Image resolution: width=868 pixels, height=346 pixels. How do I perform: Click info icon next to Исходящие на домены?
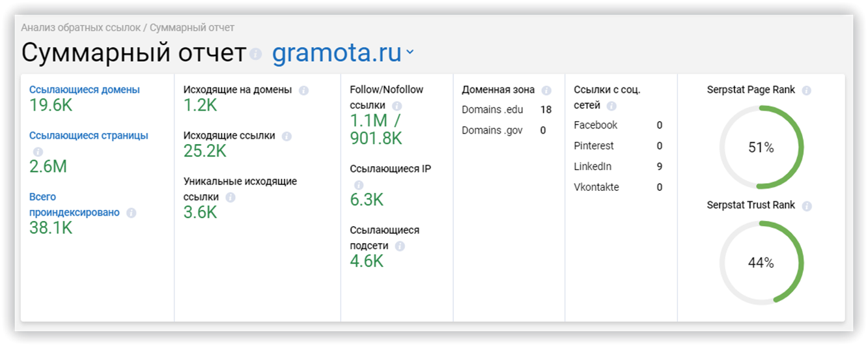(303, 91)
